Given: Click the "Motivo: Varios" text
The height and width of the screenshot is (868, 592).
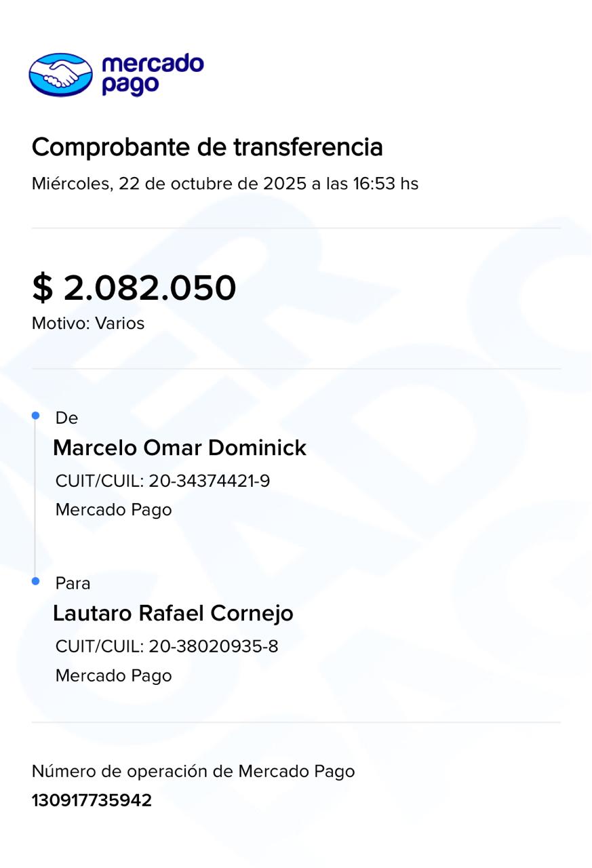Looking at the screenshot, I should (x=88, y=323).
